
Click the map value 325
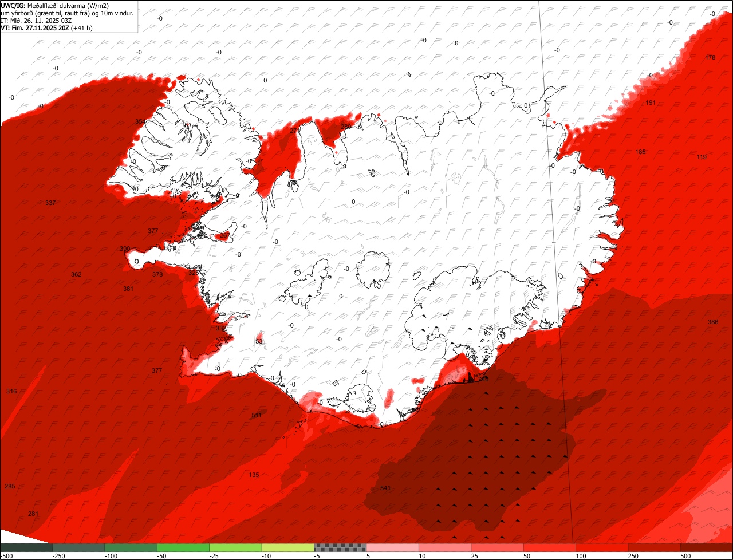[x=194, y=273]
